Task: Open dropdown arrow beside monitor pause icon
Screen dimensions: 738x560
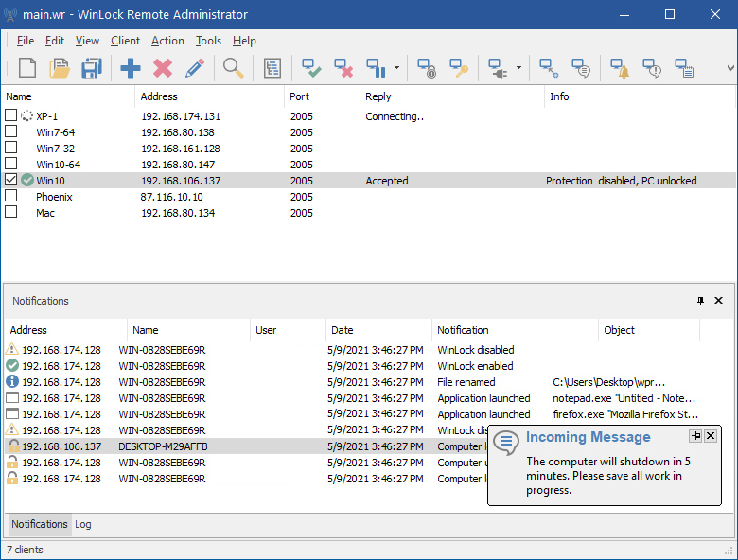Action: coord(396,68)
